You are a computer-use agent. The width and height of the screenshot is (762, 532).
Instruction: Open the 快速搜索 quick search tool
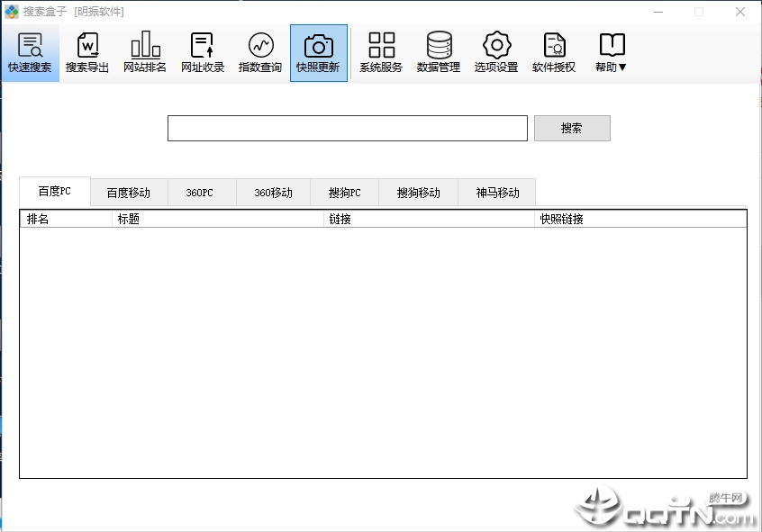(x=30, y=53)
